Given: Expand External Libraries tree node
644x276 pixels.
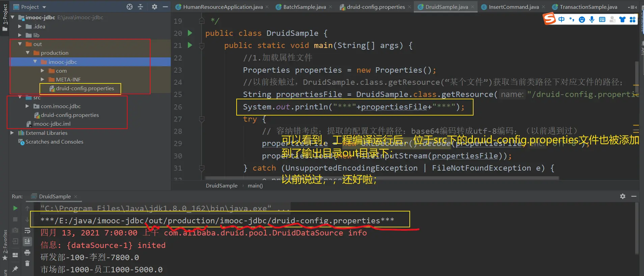Looking at the screenshot, I should [x=12, y=133].
